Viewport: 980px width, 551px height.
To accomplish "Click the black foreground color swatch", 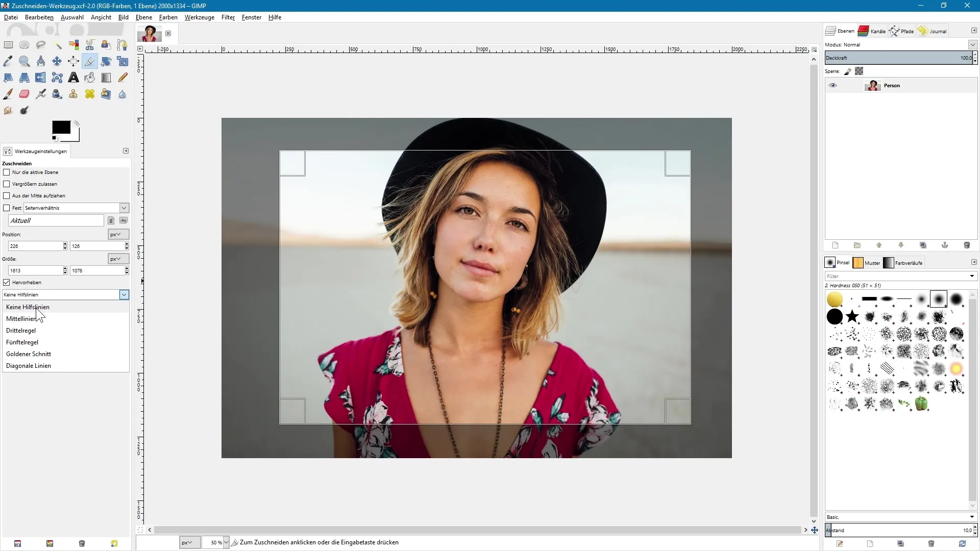I will 61,128.
